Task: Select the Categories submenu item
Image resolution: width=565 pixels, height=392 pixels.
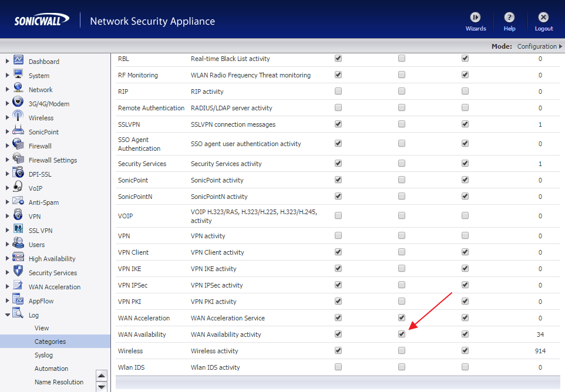Action: click(50, 342)
